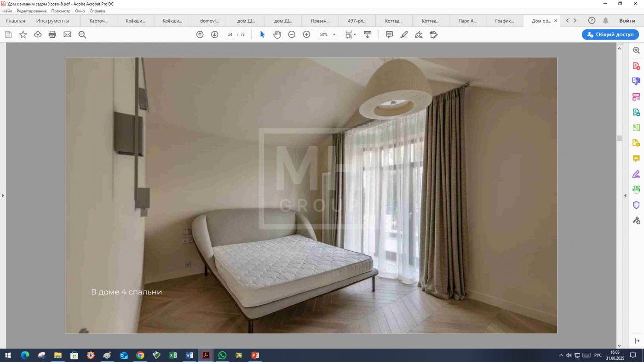Screen dimensions: 644x362
Task: Click the page number input field
Action: click(x=230, y=34)
